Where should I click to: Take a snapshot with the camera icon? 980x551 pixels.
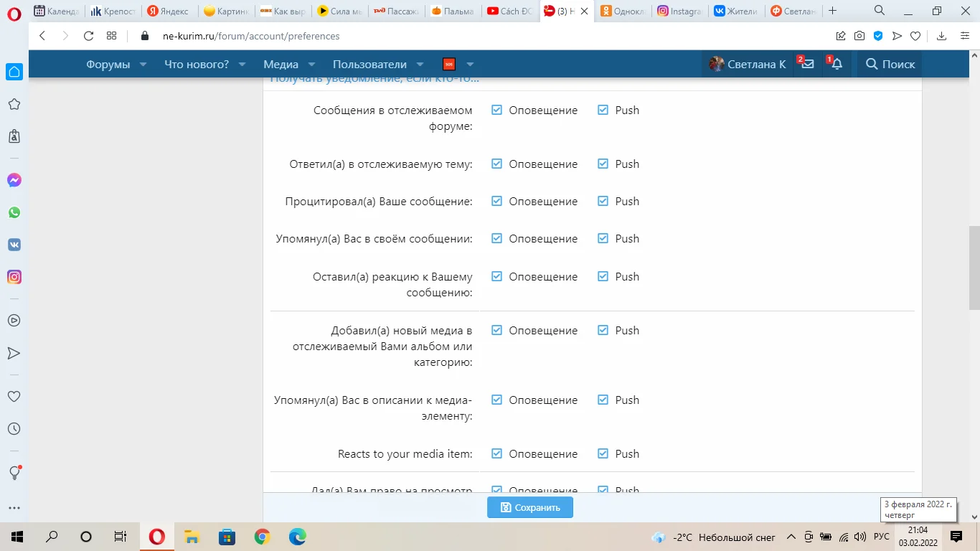coord(859,36)
